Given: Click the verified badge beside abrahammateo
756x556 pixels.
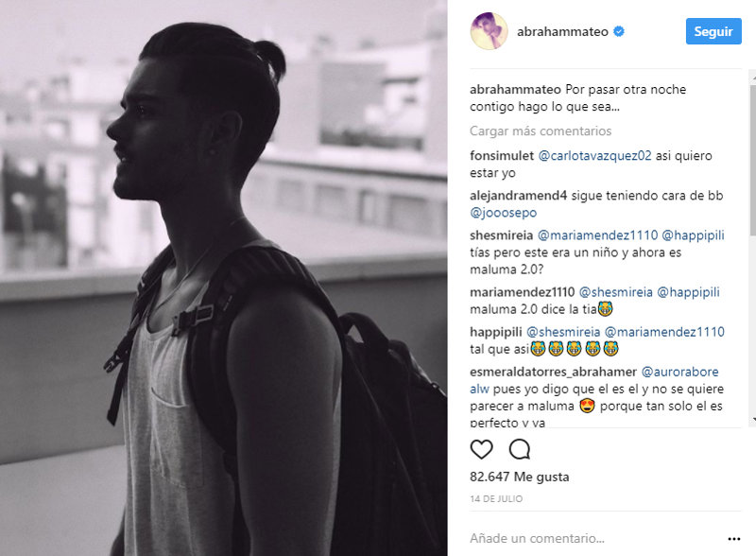Looking at the screenshot, I should 619,32.
